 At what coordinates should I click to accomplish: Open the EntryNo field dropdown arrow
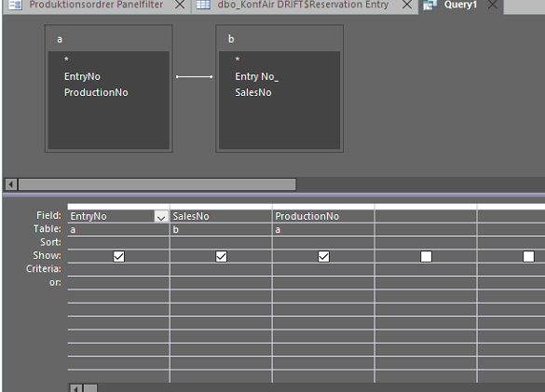(x=161, y=217)
